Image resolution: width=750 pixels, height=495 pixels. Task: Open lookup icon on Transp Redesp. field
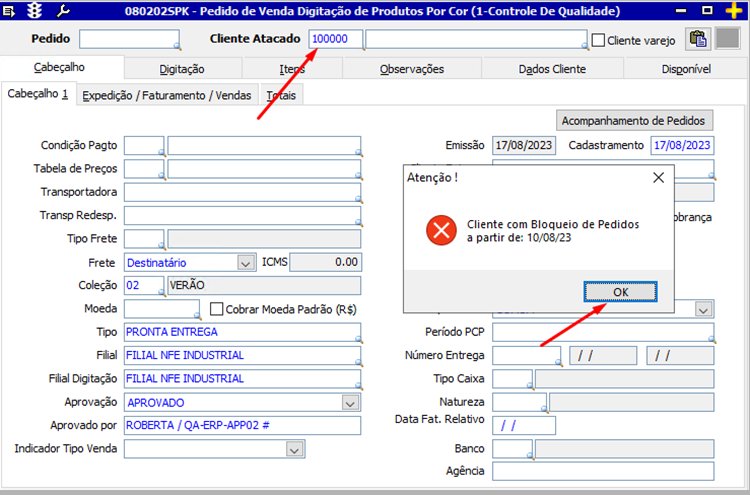(x=358, y=222)
